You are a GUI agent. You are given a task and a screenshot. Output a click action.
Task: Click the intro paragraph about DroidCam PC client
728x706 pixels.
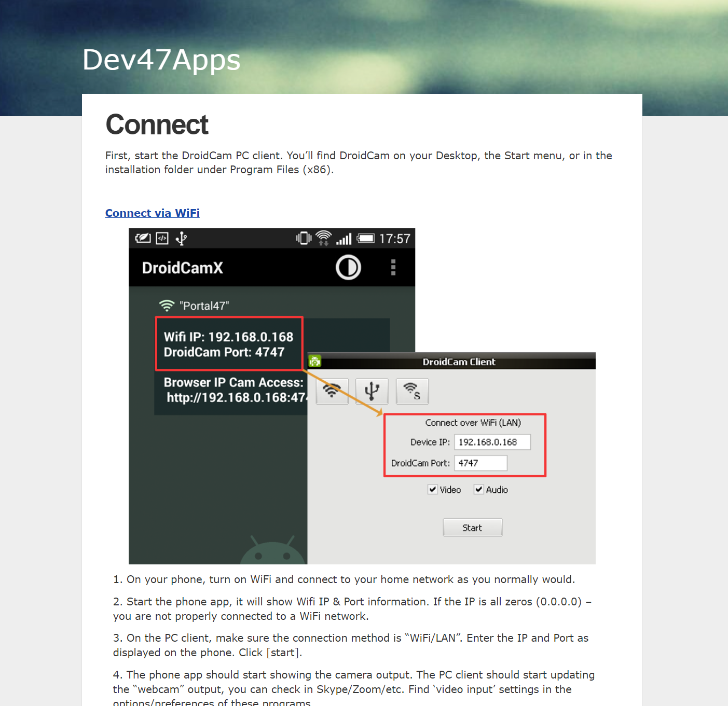tap(359, 162)
